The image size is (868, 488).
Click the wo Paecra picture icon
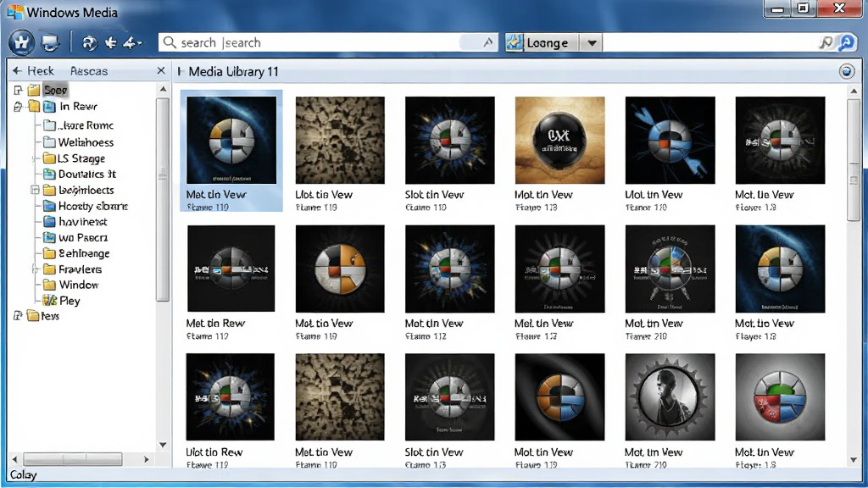tap(50, 237)
